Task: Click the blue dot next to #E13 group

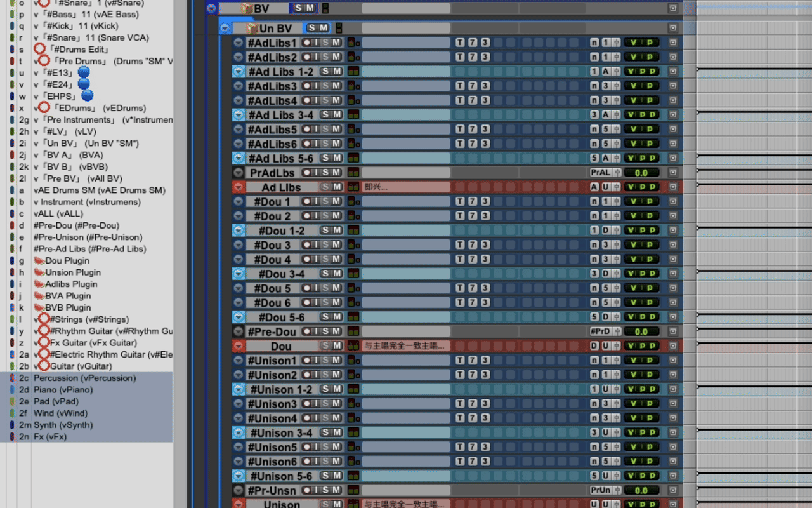Action: (x=83, y=72)
